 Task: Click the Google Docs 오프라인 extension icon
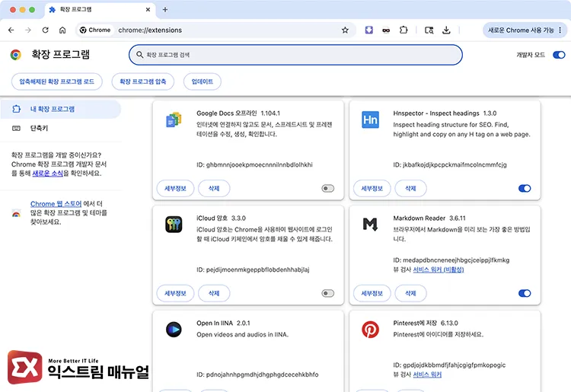point(174,120)
